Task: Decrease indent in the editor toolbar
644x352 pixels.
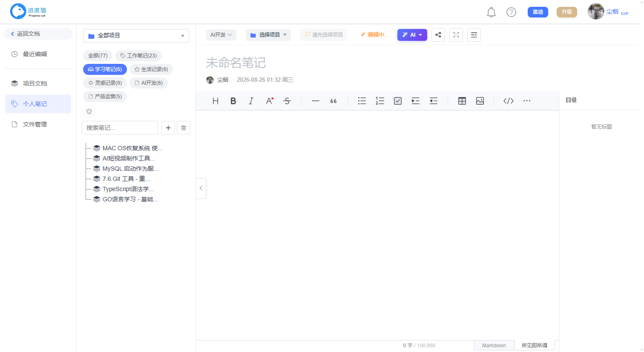Action: tap(434, 101)
